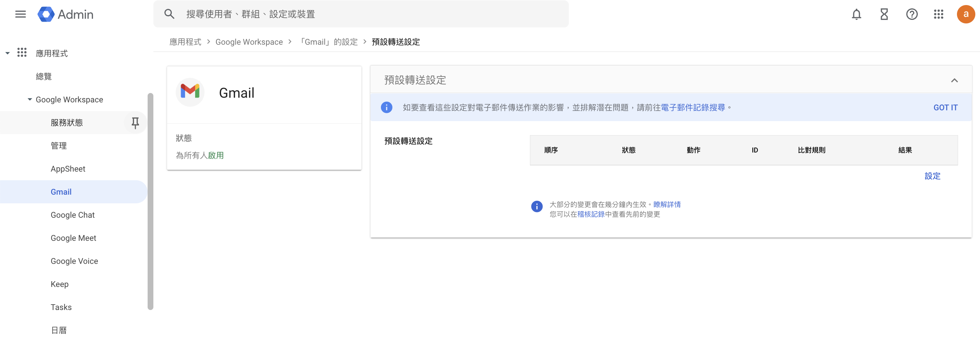Click the 狀態 column header
The width and height of the screenshot is (980, 341).
point(629,150)
